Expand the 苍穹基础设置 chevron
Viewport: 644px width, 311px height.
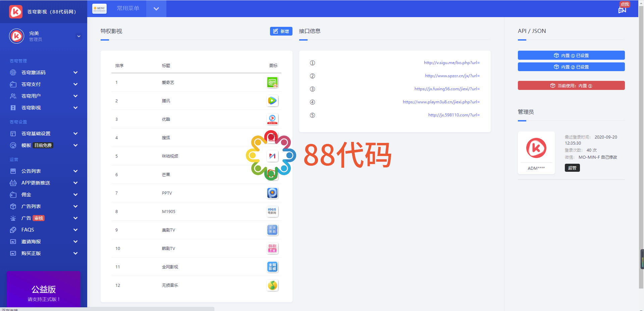(75, 134)
